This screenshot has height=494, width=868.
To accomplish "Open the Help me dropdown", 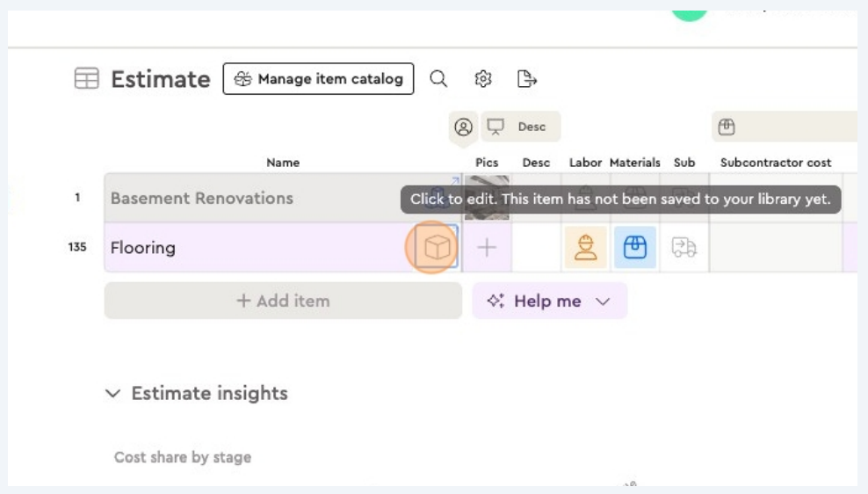I will [x=549, y=301].
